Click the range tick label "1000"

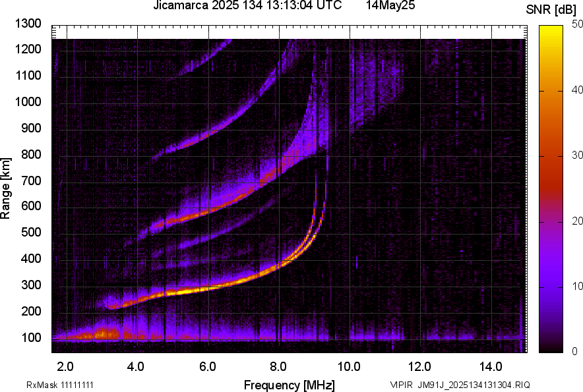pyautogui.click(x=28, y=101)
